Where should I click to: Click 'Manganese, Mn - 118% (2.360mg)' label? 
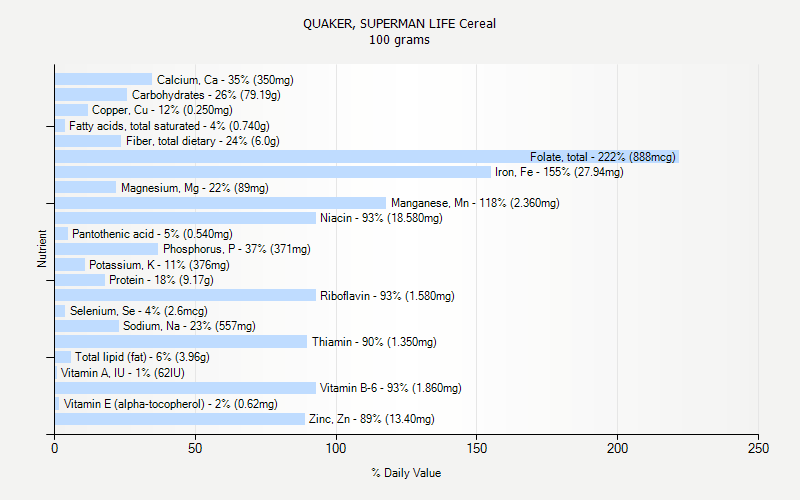click(475, 203)
